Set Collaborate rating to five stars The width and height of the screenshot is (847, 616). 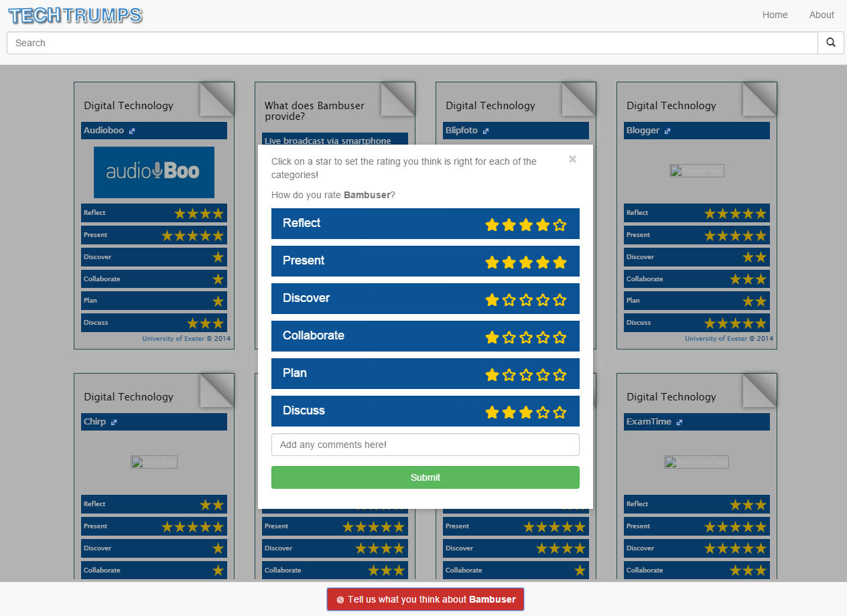[x=560, y=337]
